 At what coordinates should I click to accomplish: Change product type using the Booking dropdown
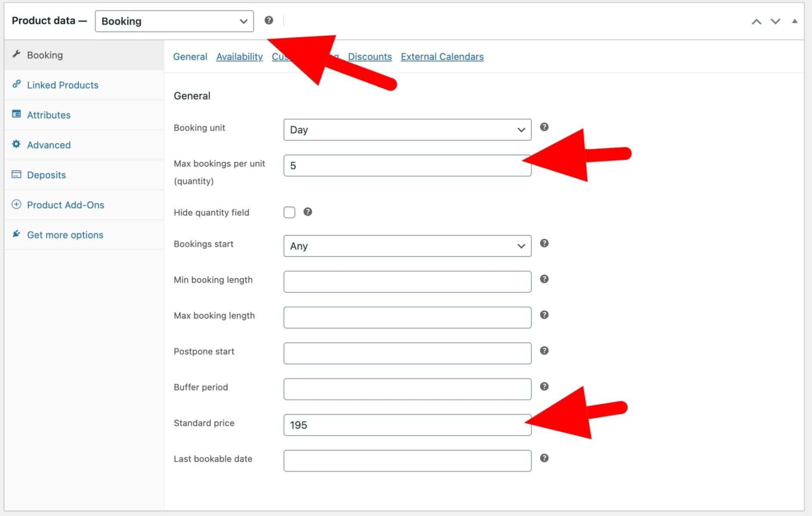pos(174,21)
